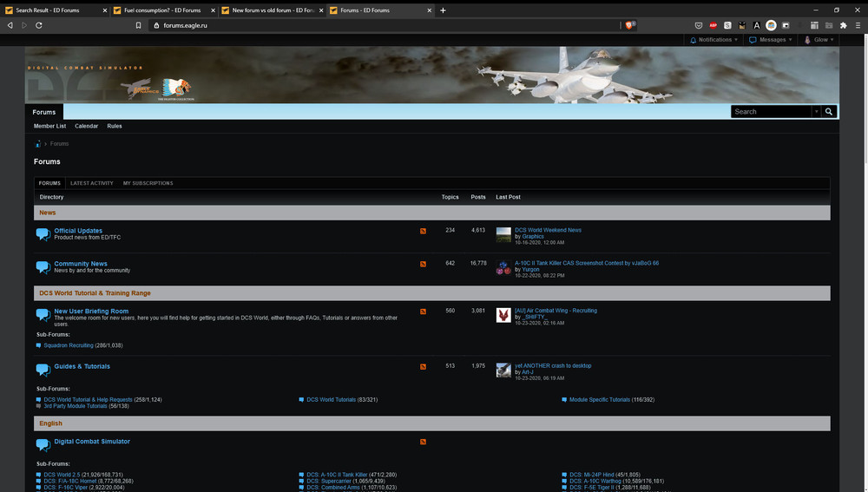Open Module Specific Tutorials sub-forum
The height and width of the screenshot is (492, 868).
(x=600, y=399)
